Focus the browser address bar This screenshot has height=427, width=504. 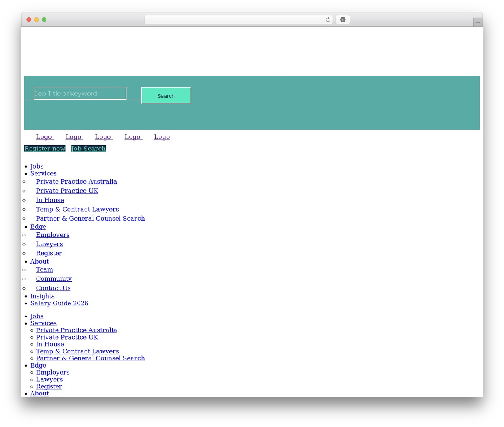click(238, 20)
